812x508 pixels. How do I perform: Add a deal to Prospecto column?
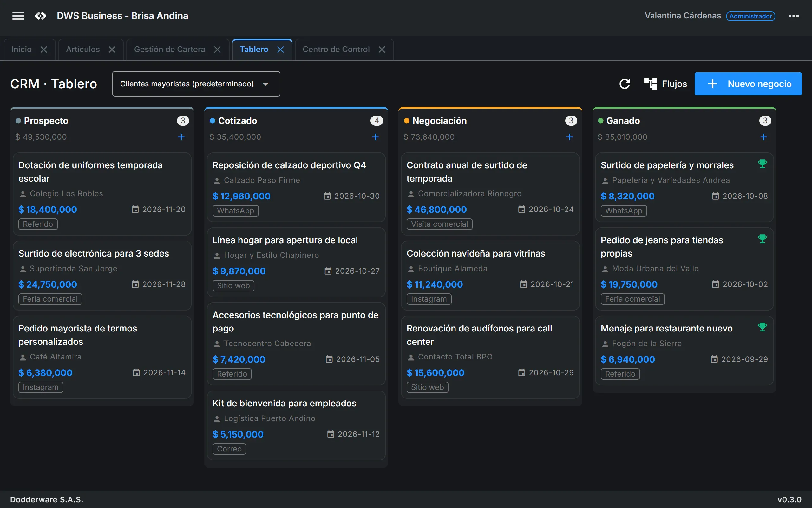tap(181, 137)
